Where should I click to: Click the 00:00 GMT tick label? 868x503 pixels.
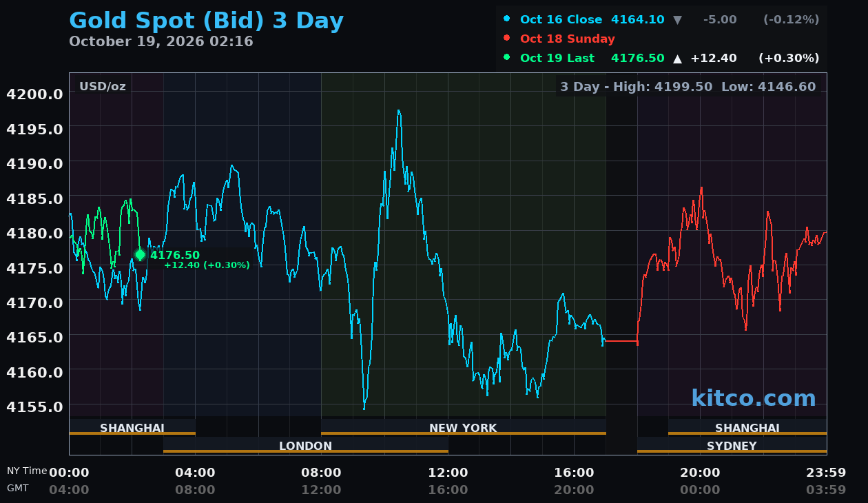pos(700,490)
